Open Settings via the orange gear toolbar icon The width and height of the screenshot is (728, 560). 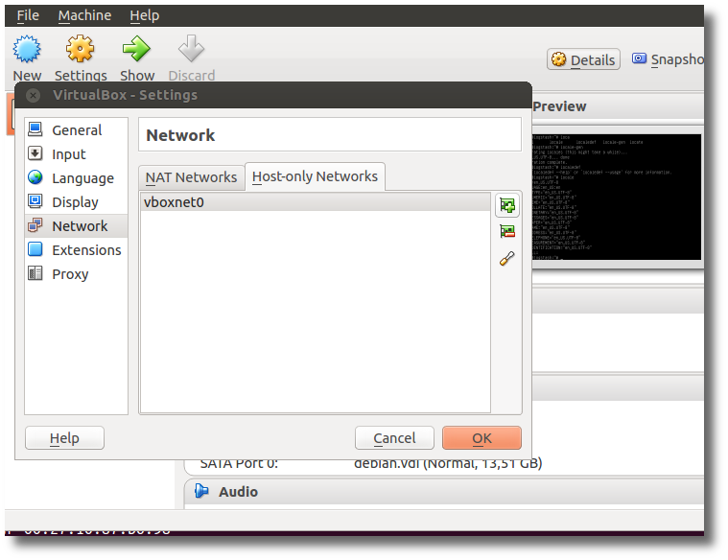pyautogui.click(x=80, y=49)
